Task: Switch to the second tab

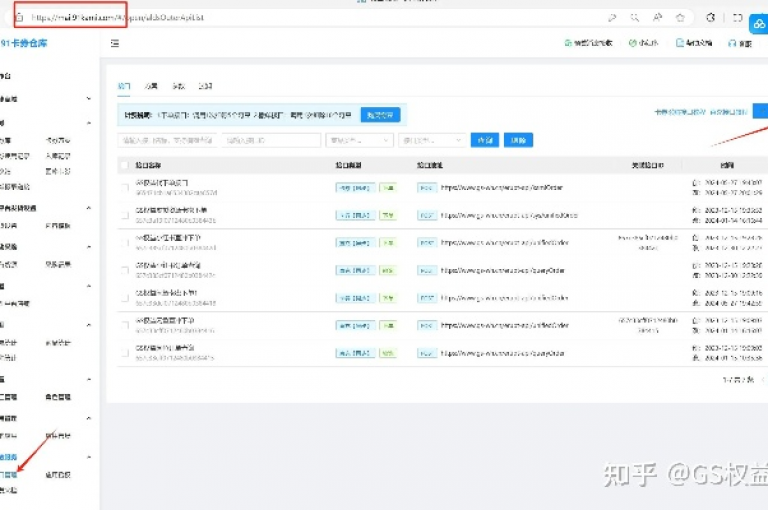Action: [151, 86]
